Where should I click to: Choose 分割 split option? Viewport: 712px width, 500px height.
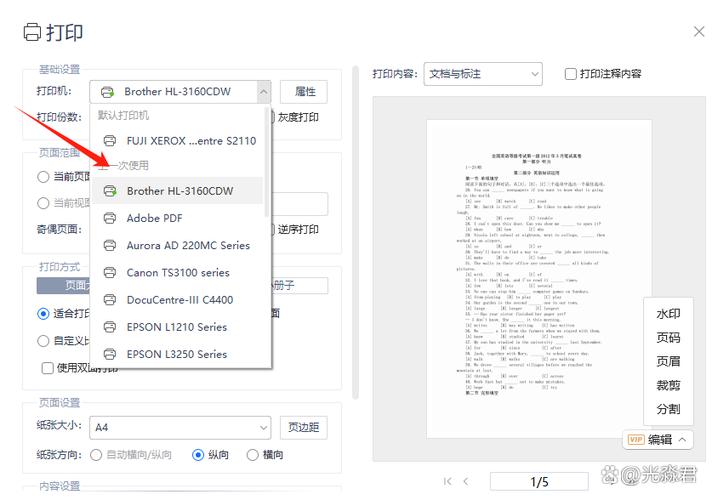tap(668, 409)
